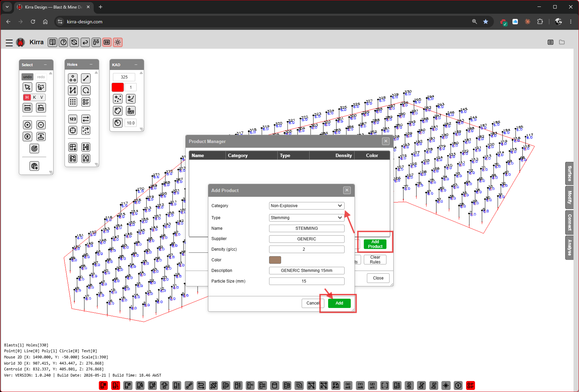Viewport: 579px width, 392px height.
Task: Open the hamburger main menu
Action: click(9, 43)
